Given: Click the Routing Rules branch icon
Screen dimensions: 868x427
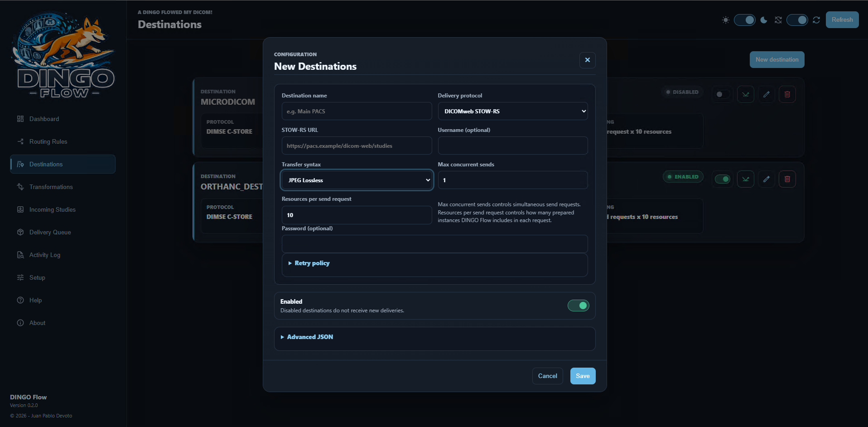Looking at the screenshot, I should 20,141.
